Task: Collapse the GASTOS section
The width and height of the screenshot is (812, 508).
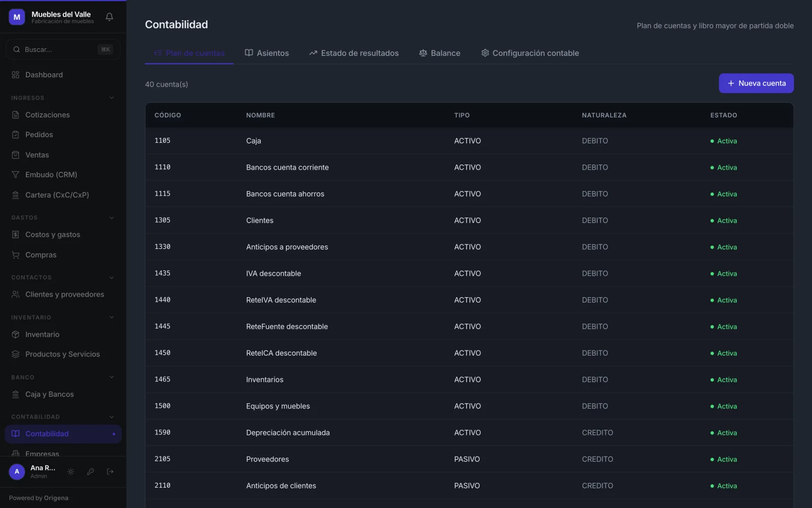Action: (112, 218)
